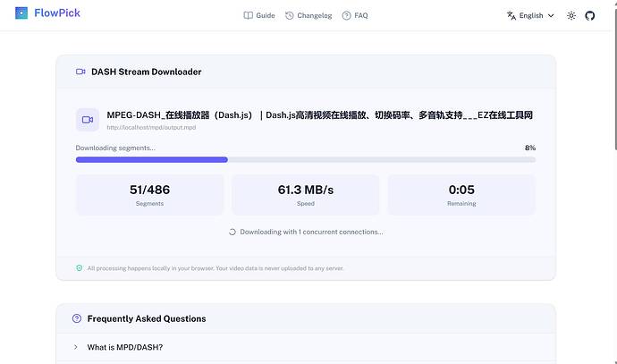
Task: Click the FlowPick brand name link
Action: (57, 13)
